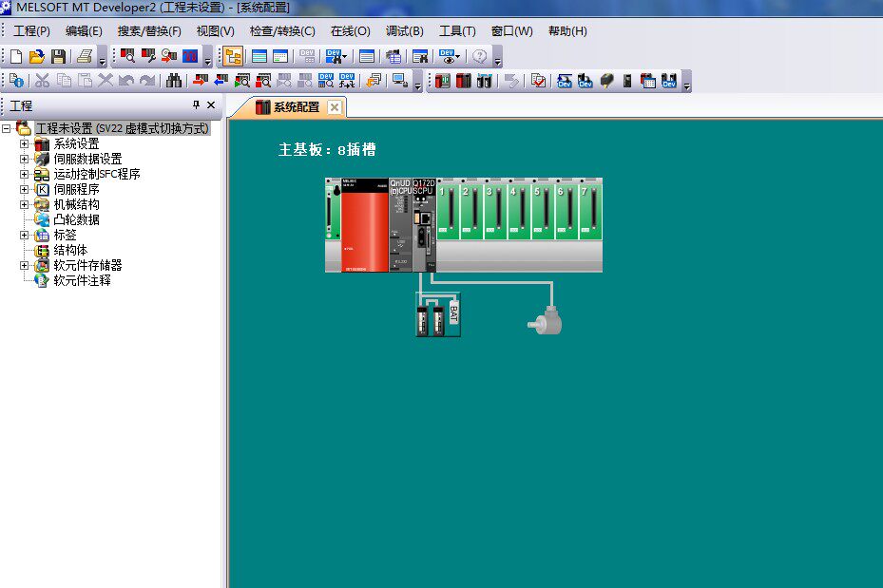Image resolution: width=883 pixels, height=588 pixels.
Task: Open the 在线(O) menu
Action: 351,31
